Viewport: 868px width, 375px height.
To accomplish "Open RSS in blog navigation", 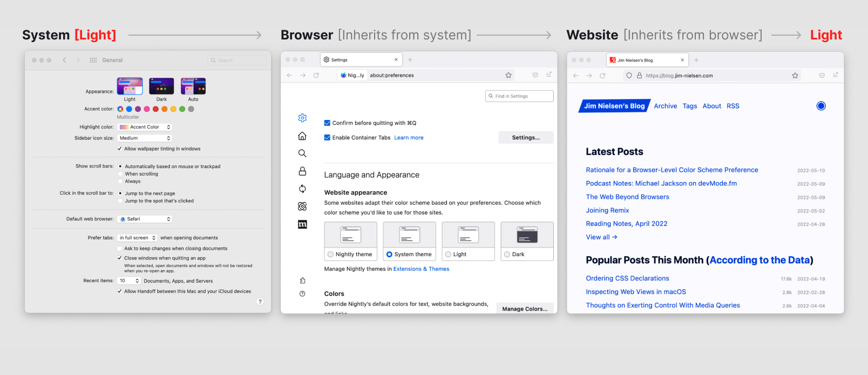I will [733, 106].
